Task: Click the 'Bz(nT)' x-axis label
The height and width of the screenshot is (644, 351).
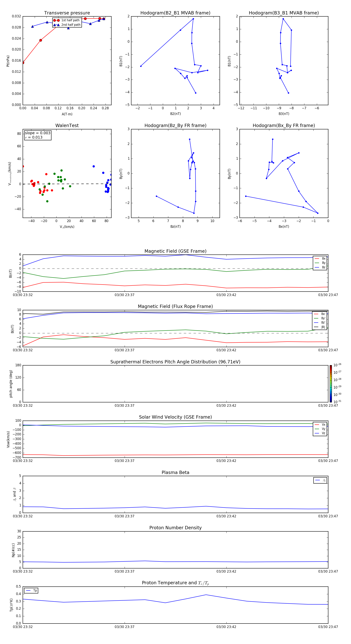Action: 175,227
